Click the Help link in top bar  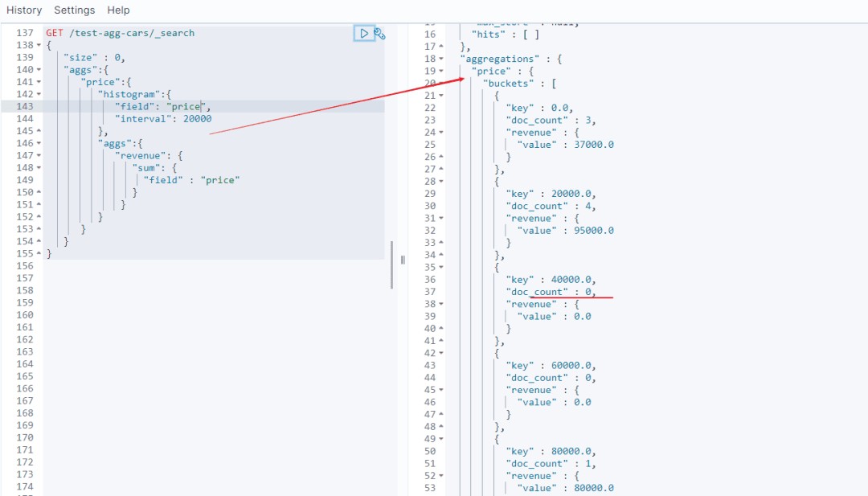click(118, 10)
